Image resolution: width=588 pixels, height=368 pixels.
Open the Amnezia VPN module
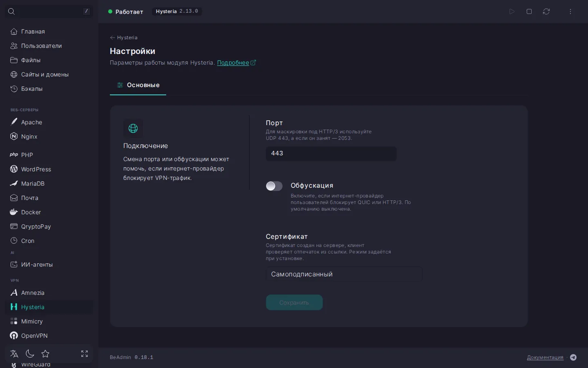[x=49, y=293]
